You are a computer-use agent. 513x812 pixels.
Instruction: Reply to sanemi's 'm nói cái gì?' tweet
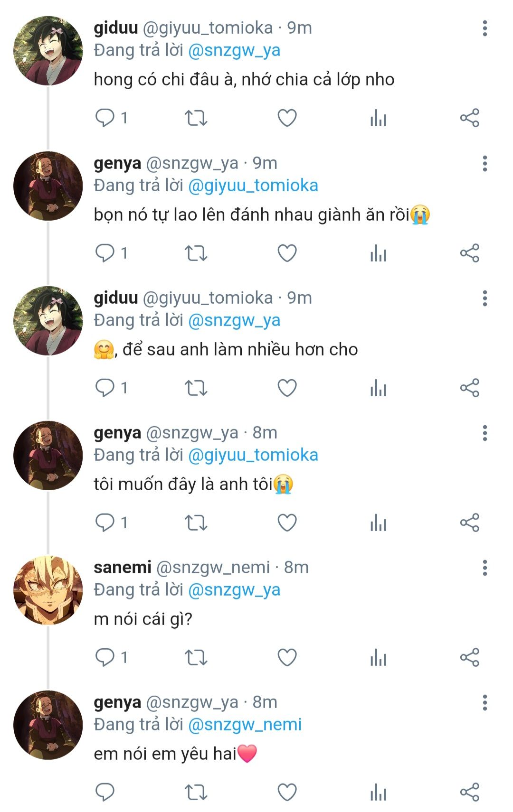(105, 657)
